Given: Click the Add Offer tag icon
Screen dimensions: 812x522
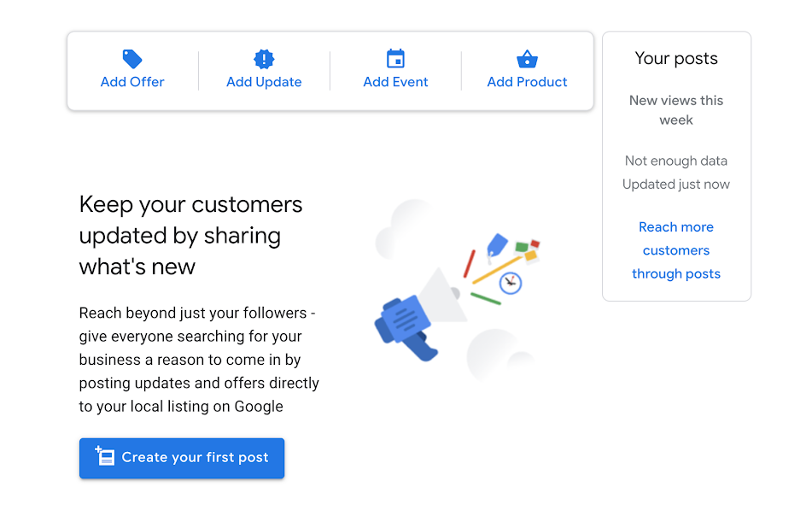Looking at the screenshot, I should pyautogui.click(x=132, y=59).
